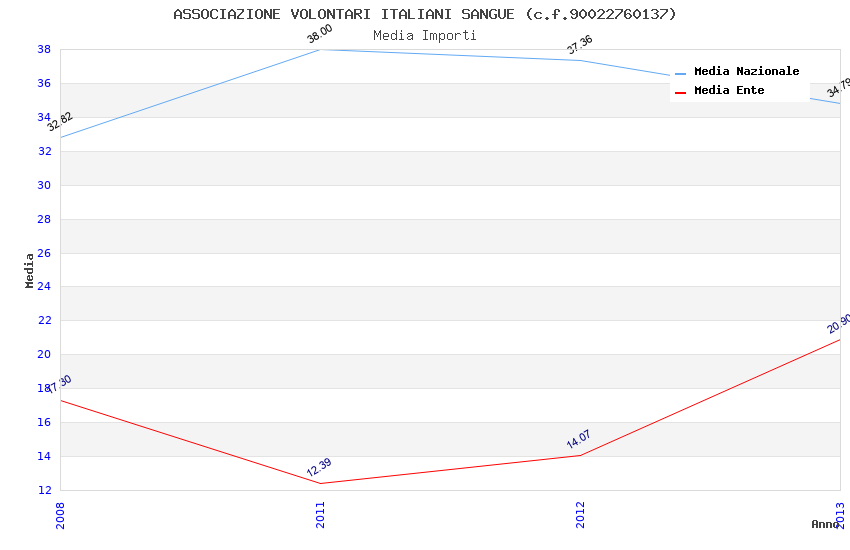This screenshot has height=550, width=850.
Task: Click the y-axis value 36
Action: pyautogui.click(x=44, y=83)
